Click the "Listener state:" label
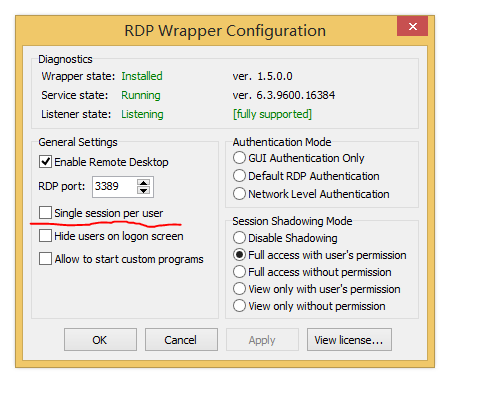The height and width of the screenshot is (403, 490). tap(76, 114)
